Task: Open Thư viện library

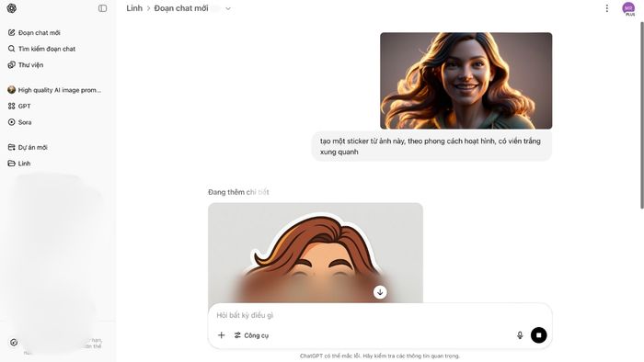Action: point(56,65)
